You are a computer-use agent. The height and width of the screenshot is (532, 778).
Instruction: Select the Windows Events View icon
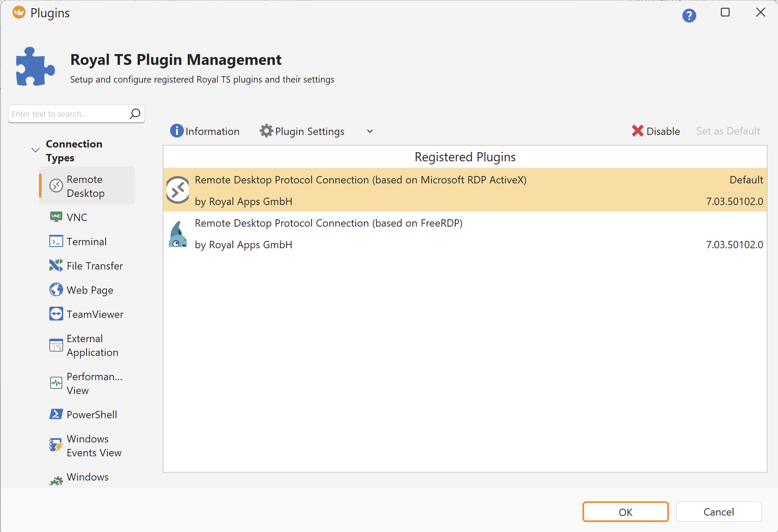pos(56,445)
